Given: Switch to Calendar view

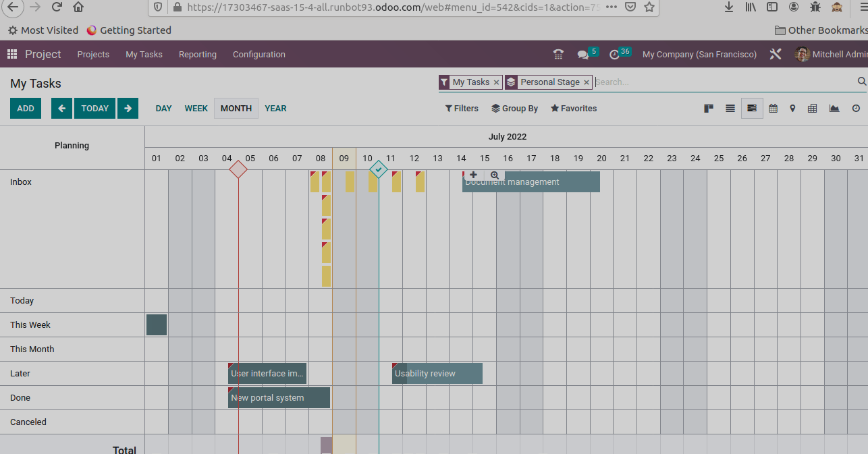Looking at the screenshot, I should [x=774, y=108].
